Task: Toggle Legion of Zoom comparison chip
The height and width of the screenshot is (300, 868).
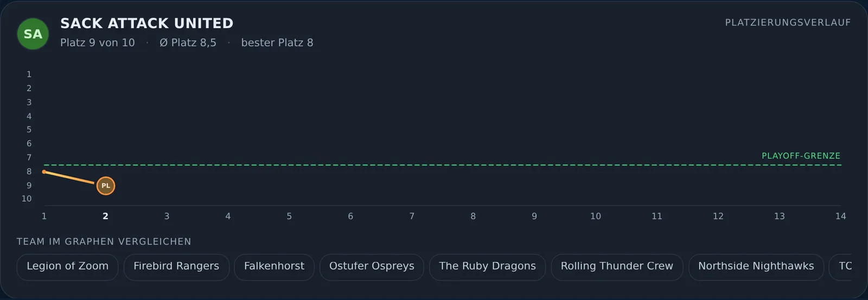Action: 67,267
